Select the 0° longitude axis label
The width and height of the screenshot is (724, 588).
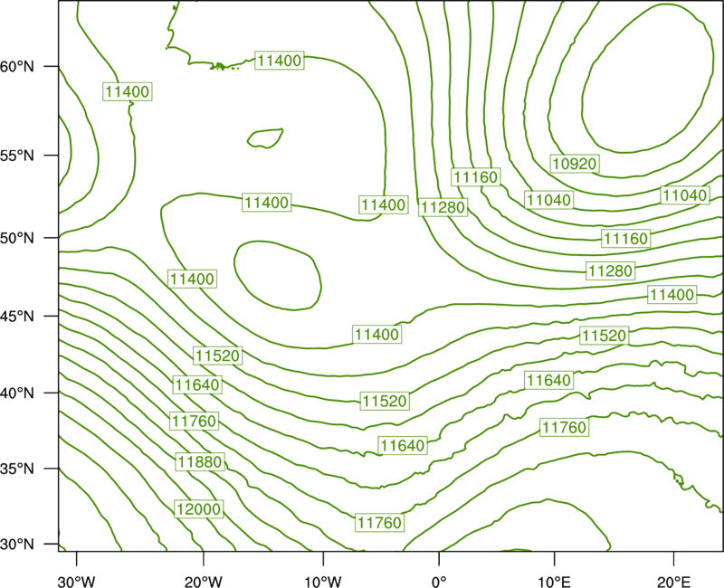[439, 582]
